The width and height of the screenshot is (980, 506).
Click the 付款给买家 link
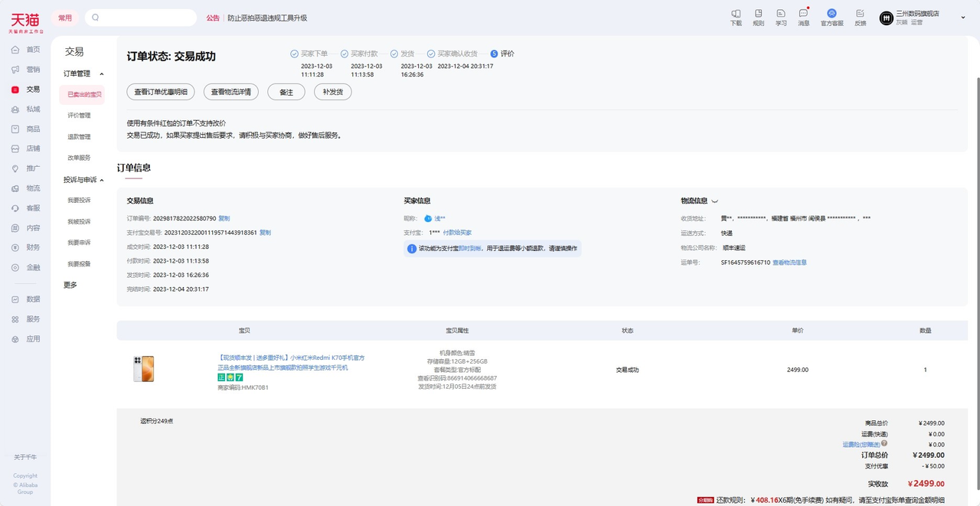pyautogui.click(x=457, y=233)
